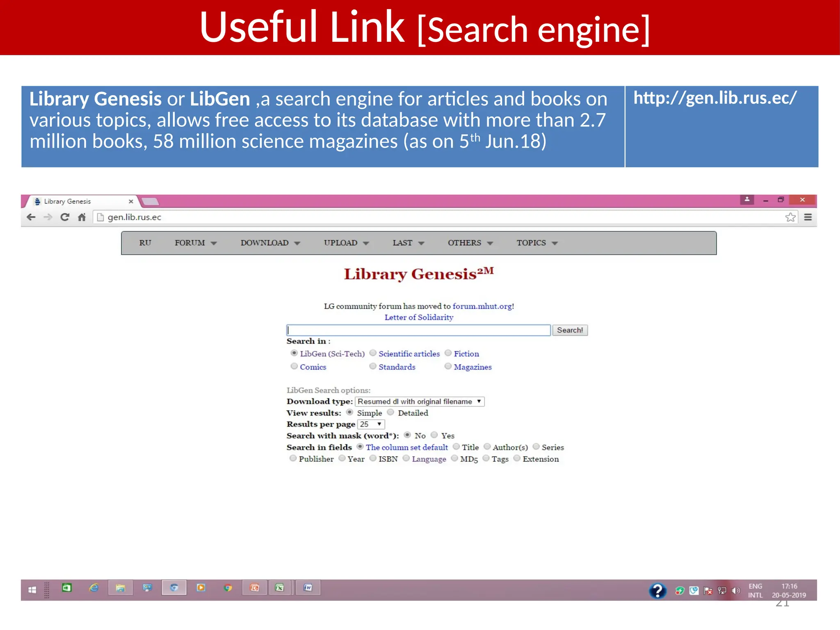Choose Simple view results
The image size is (840, 630).
point(349,412)
